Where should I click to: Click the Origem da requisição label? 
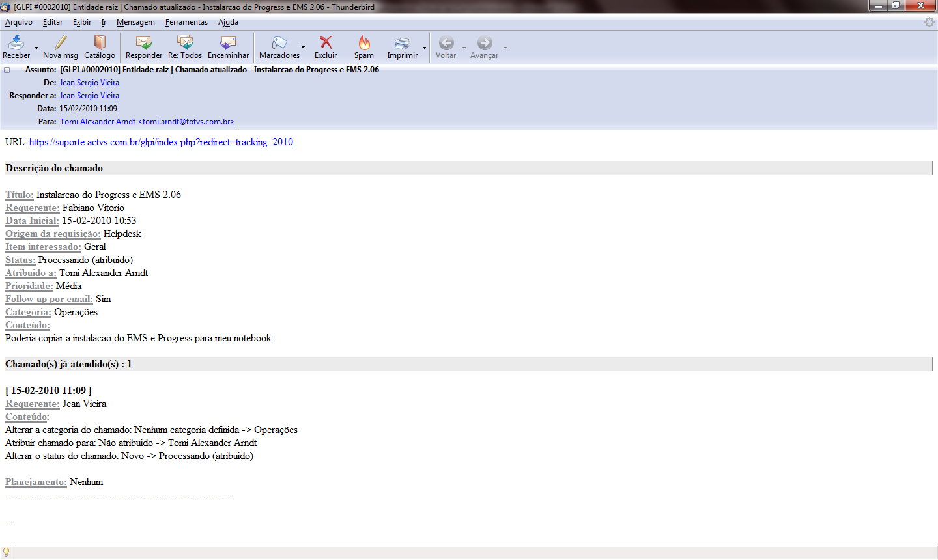point(53,234)
